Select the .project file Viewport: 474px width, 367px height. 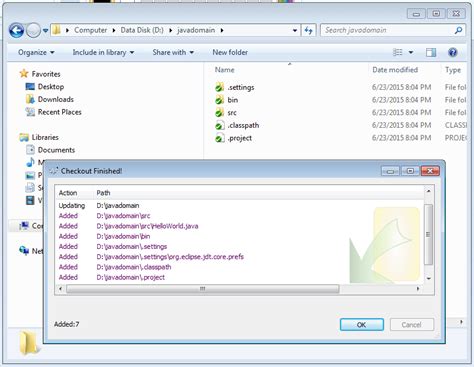tap(240, 138)
